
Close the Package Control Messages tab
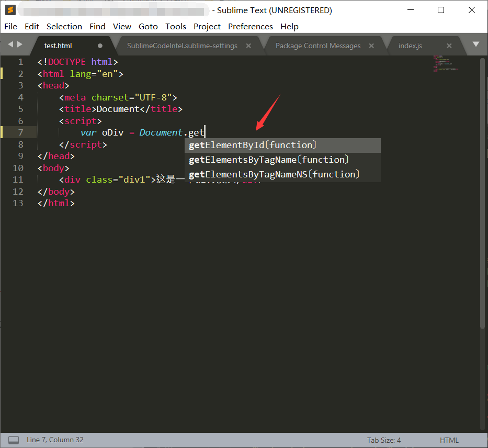[x=371, y=46]
